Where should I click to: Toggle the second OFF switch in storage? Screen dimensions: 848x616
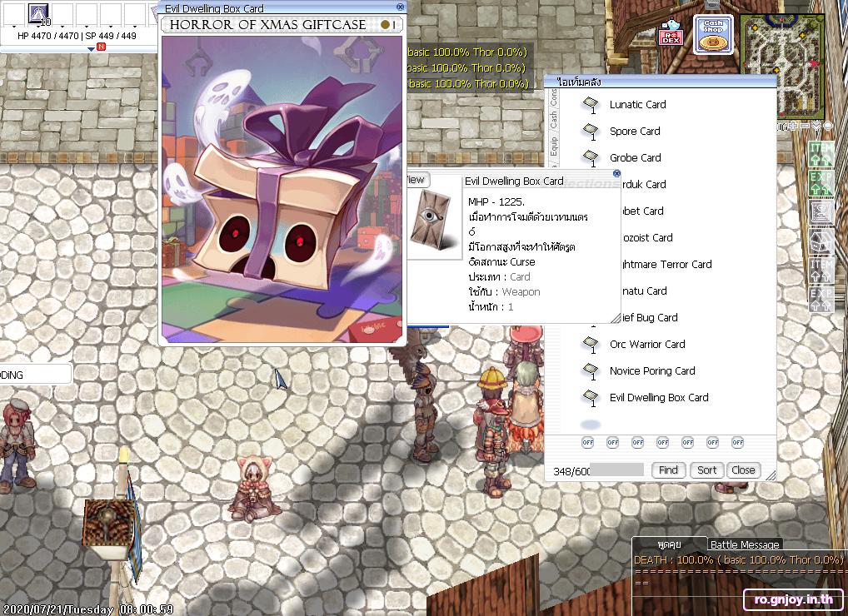coord(613,443)
